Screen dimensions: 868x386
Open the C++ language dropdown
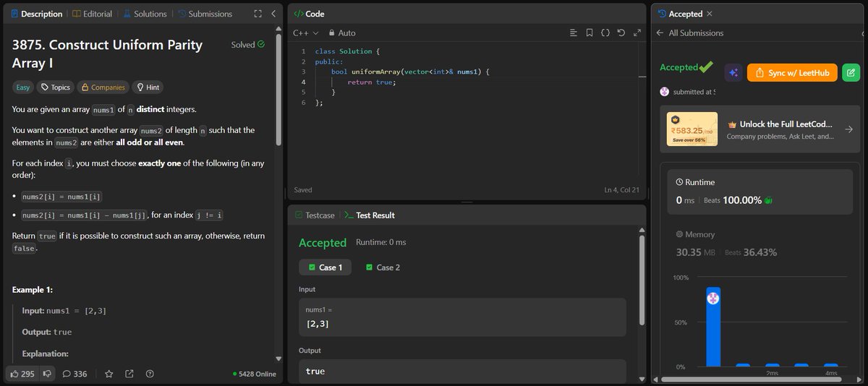click(x=307, y=33)
